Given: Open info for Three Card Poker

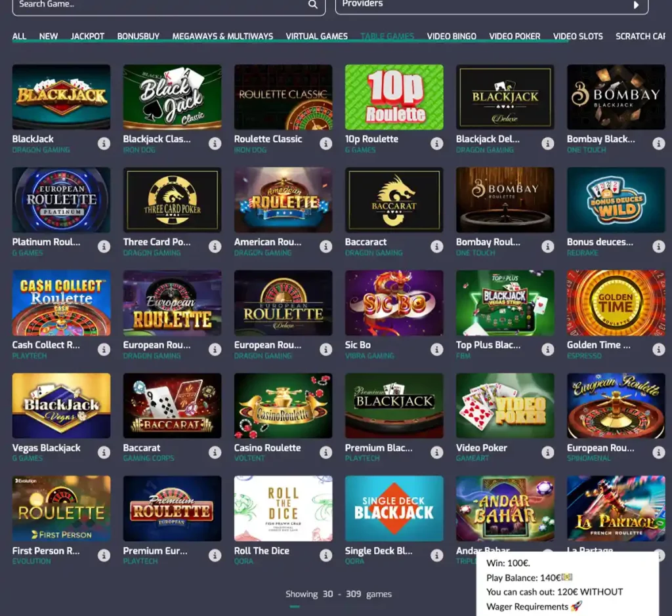Looking at the screenshot, I should (x=215, y=246).
